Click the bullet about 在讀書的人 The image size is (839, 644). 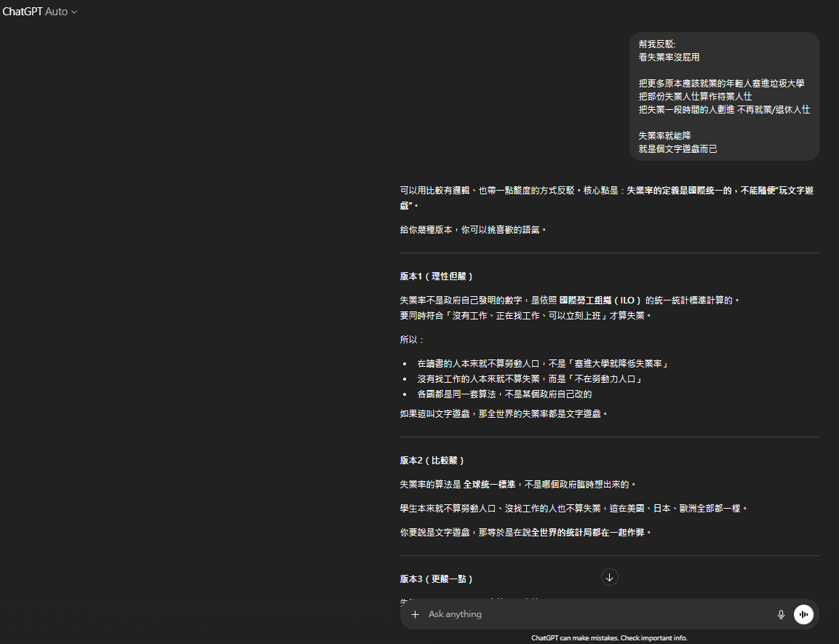pyautogui.click(x=542, y=363)
